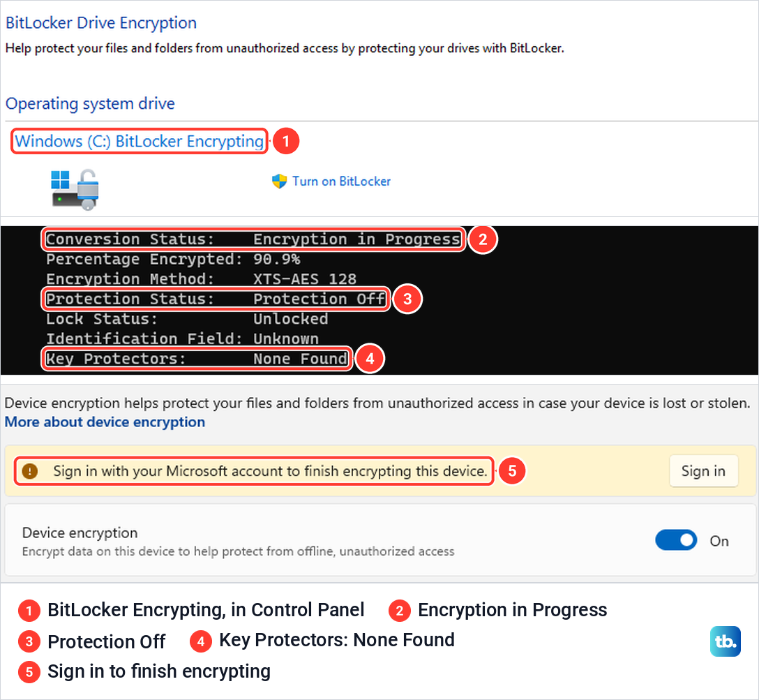Viewport: 759px width, 700px height.
Task: Click the Windows drive lock icon
Action: pos(75,189)
